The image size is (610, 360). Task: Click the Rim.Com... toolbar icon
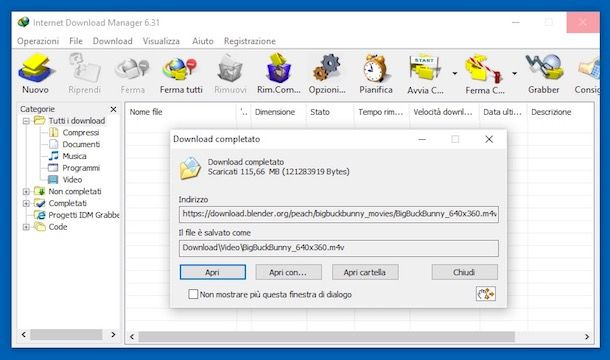pos(279,68)
